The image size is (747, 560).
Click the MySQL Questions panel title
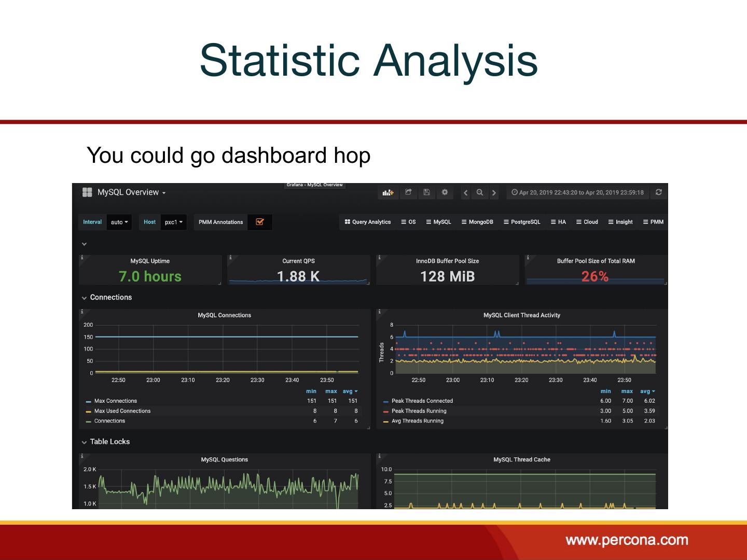(x=224, y=460)
